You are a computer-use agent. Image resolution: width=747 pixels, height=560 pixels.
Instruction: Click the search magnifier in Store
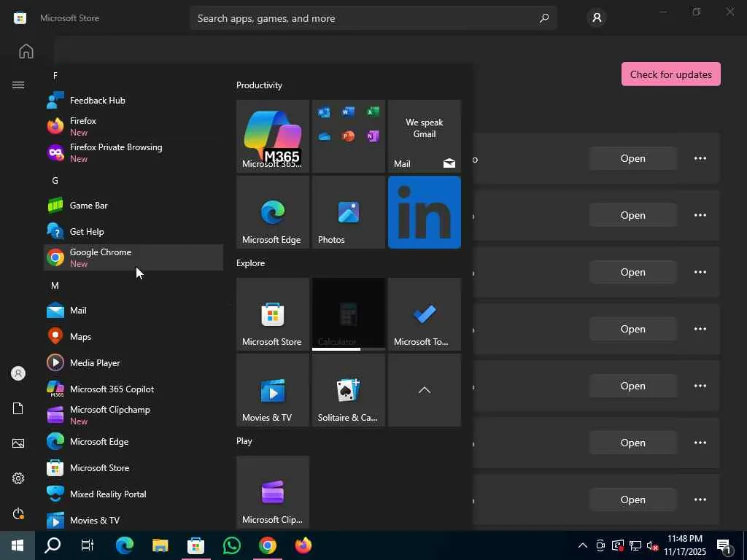pos(544,18)
